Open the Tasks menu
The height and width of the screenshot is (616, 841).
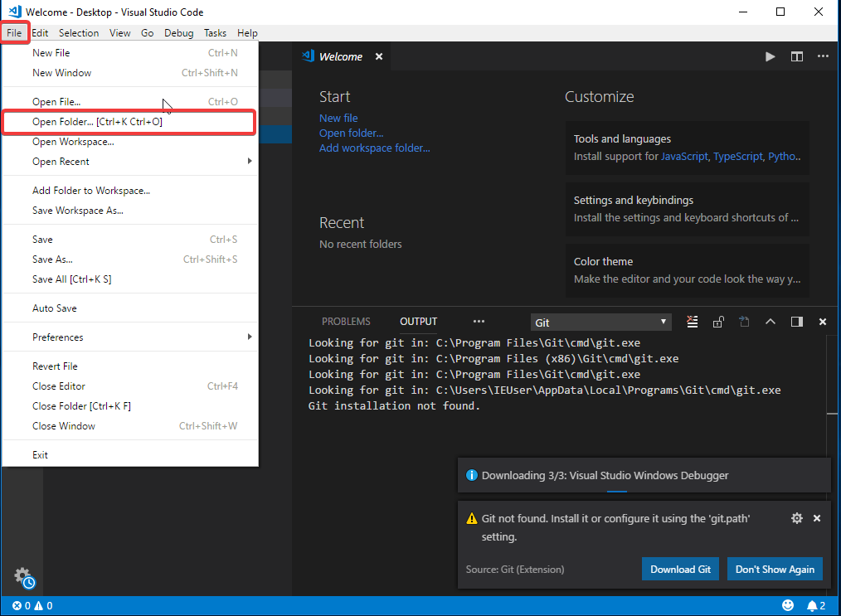tap(215, 32)
